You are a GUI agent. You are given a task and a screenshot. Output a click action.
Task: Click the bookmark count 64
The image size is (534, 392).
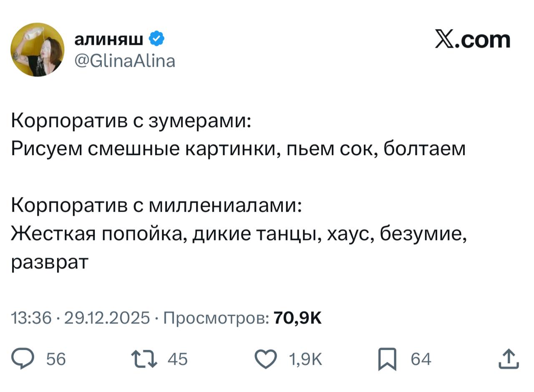pyautogui.click(x=421, y=359)
